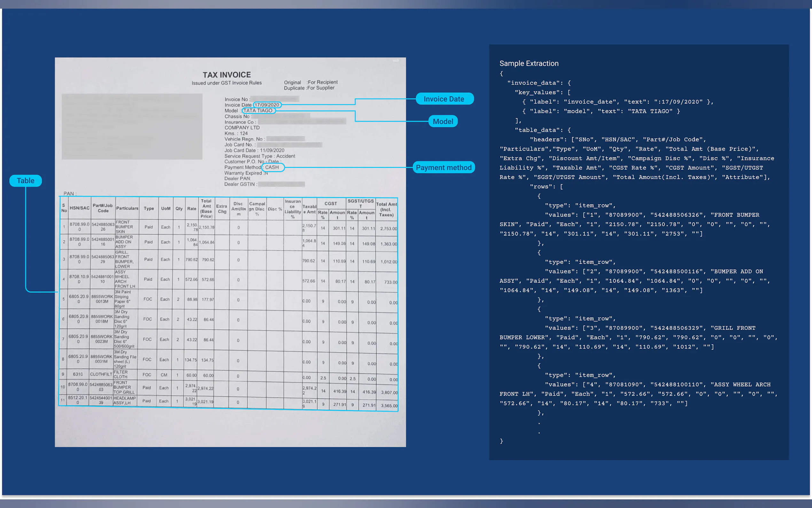Click the Model label bubble
This screenshot has height=508, width=812.
tap(442, 121)
